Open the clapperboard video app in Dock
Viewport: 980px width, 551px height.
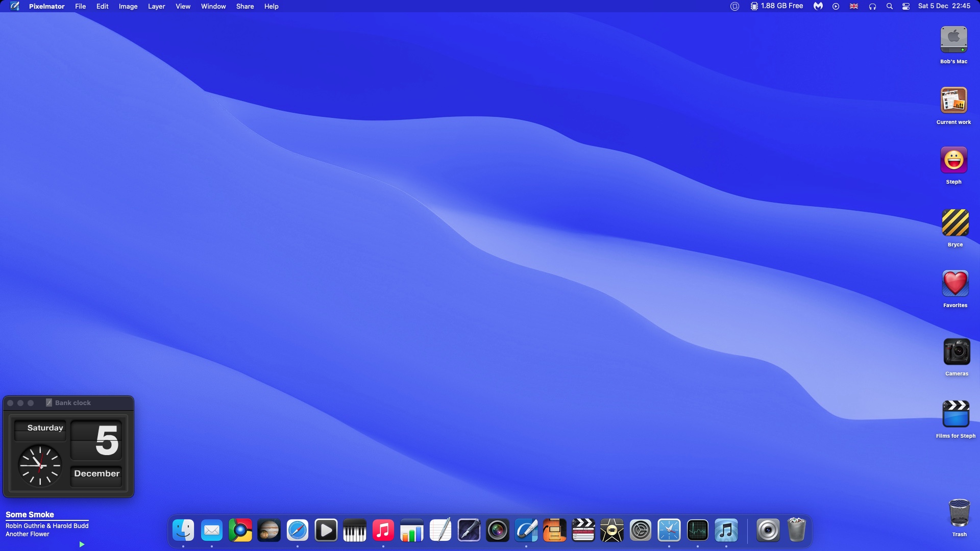[583, 531]
